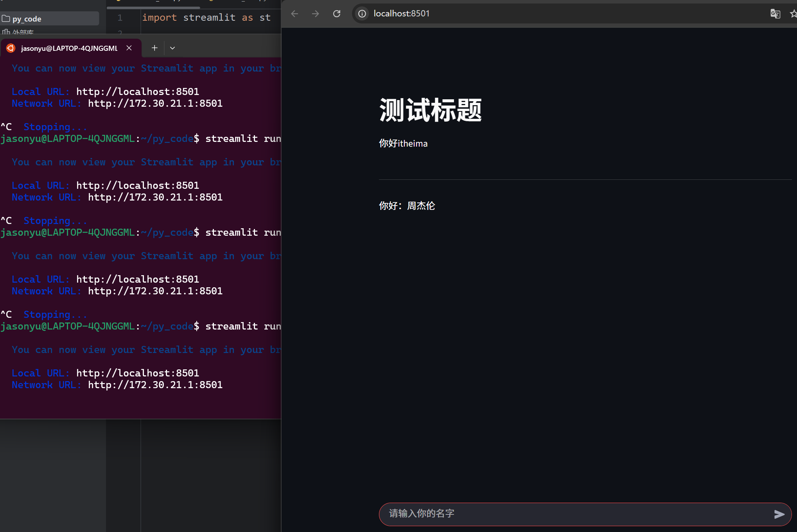Select the jasonyu@LAPTOP-4QJNGGML terminal tab
Screen dimensions: 797x532
click(x=69, y=48)
